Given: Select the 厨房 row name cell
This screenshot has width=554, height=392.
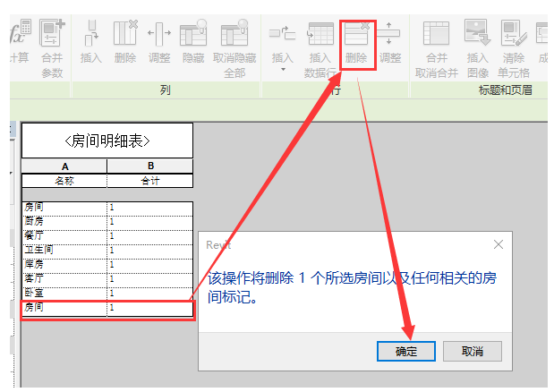Looking at the screenshot, I should [64, 221].
